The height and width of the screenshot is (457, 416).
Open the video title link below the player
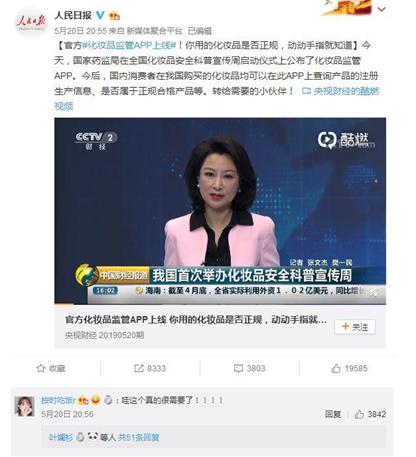196,320
